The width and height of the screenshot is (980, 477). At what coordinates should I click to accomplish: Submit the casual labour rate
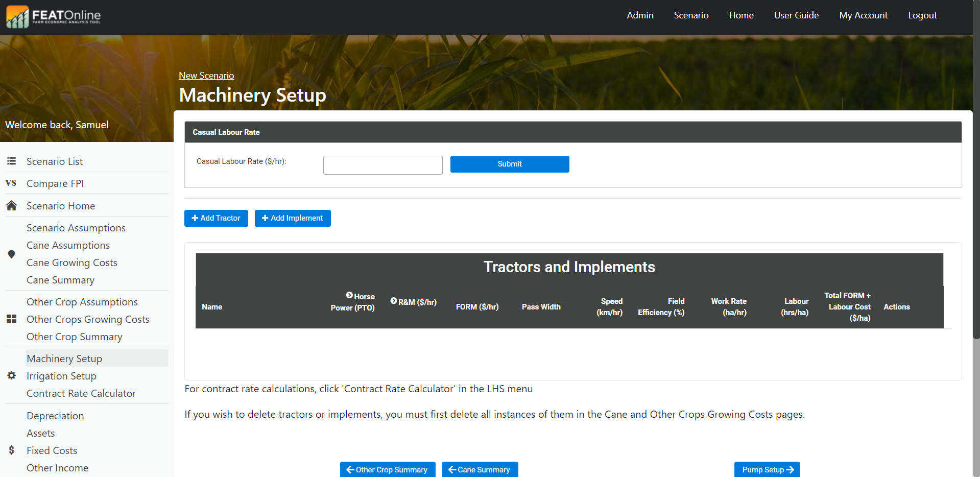tap(509, 164)
